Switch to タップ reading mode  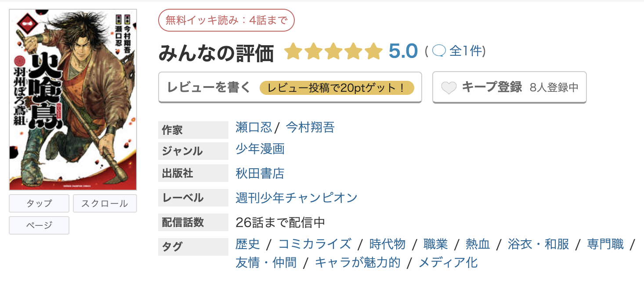[x=39, y=203]
